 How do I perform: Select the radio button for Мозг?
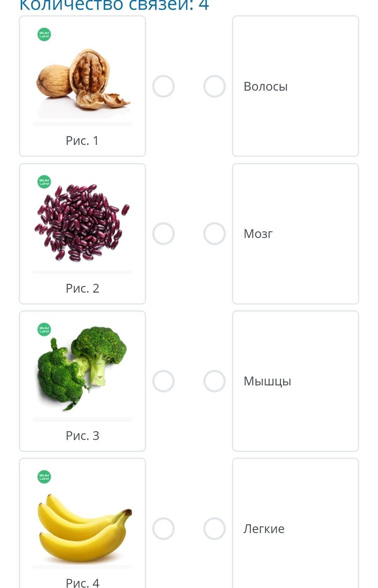tap(214, 233)
